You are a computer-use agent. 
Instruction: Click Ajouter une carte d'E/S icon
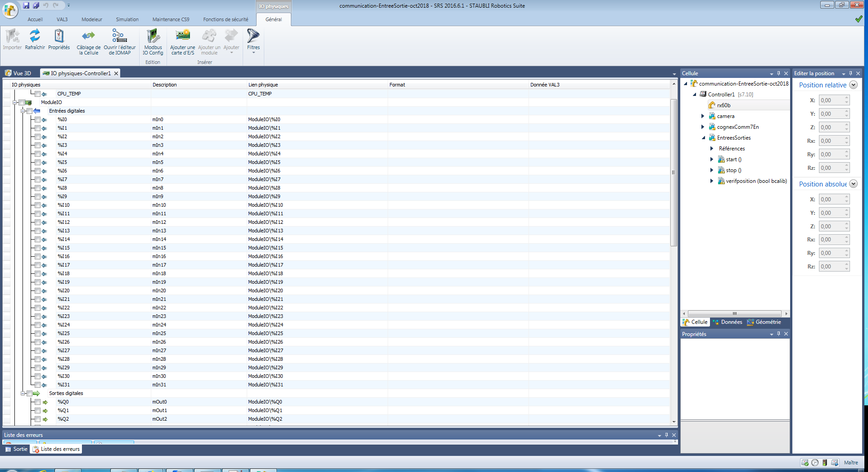182,36
